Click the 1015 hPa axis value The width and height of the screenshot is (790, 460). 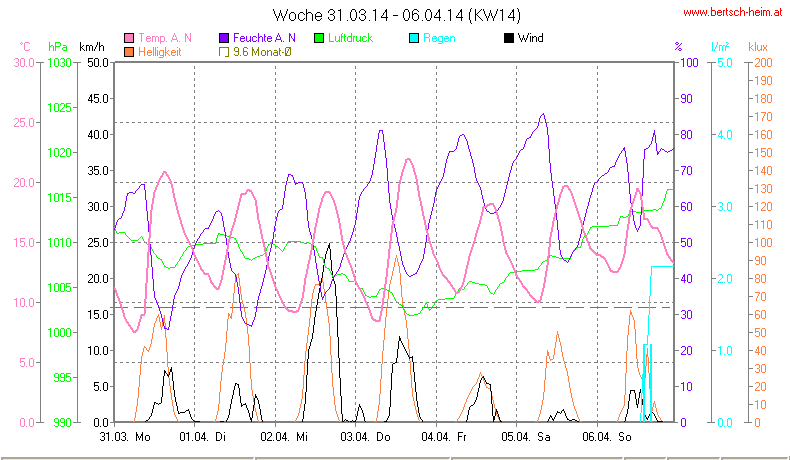coord(59,198)
